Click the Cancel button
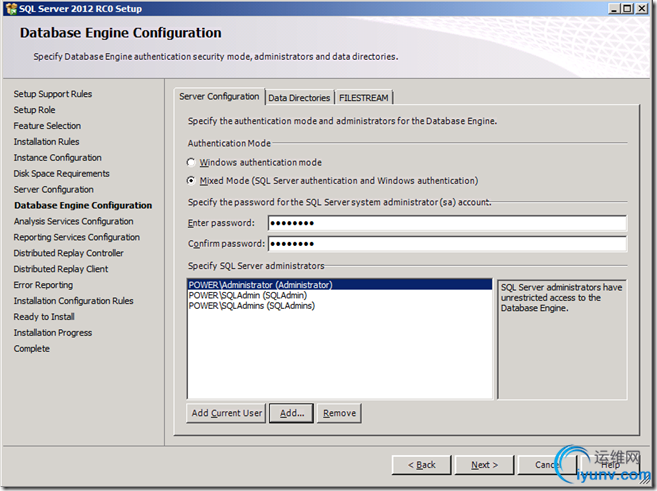657x491 pixels. [x=547, y=465]
